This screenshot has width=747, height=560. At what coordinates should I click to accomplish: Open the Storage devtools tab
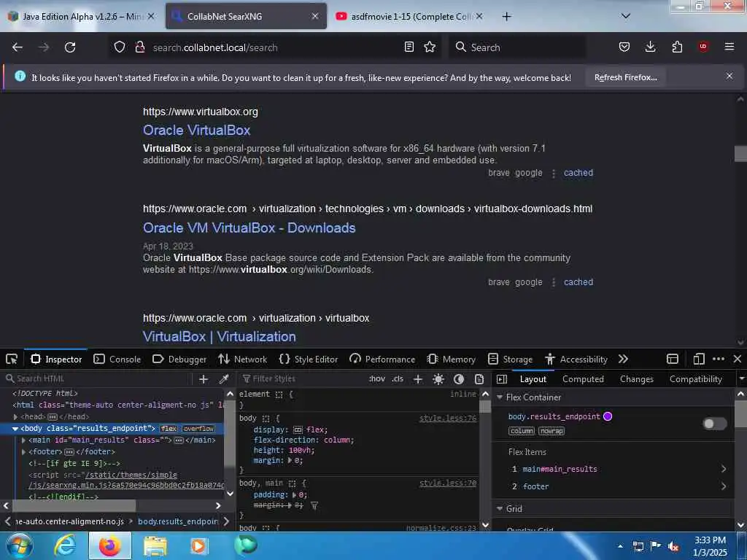510,359
